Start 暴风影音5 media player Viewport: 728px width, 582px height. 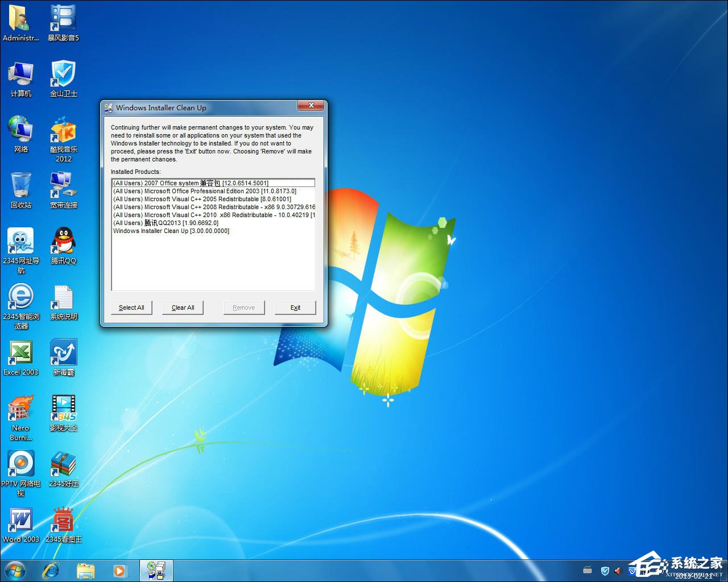[63, 17]
